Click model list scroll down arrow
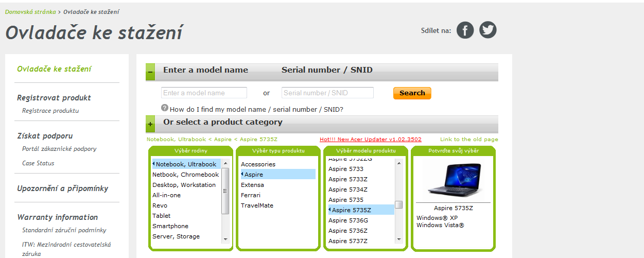 [398, 239]
